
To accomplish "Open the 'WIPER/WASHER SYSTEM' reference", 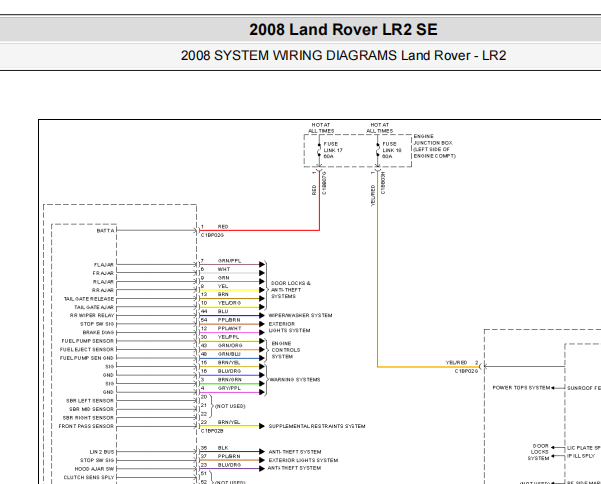I will [x=300, y=315].
